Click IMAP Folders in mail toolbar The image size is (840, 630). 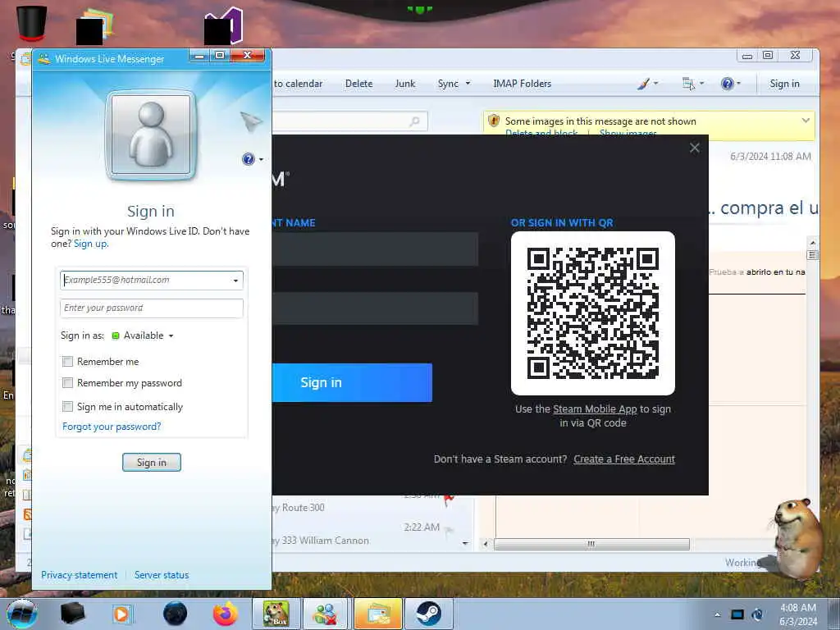[x=523, y=84]
